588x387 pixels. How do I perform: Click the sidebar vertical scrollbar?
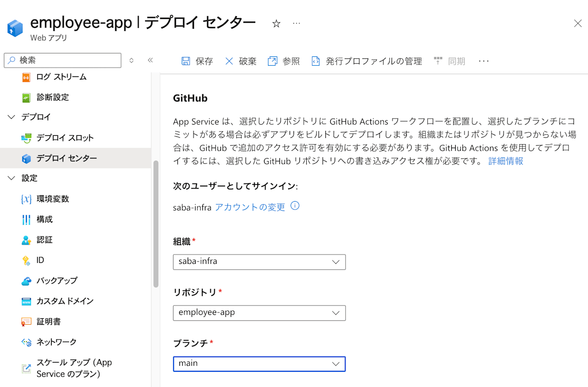pos(156,223)
